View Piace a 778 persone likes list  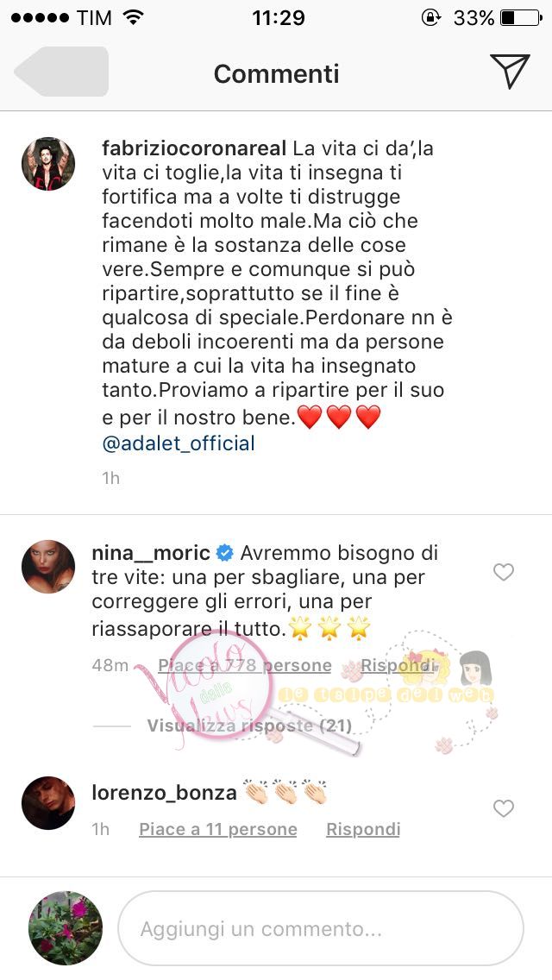(x=244, y=666)
